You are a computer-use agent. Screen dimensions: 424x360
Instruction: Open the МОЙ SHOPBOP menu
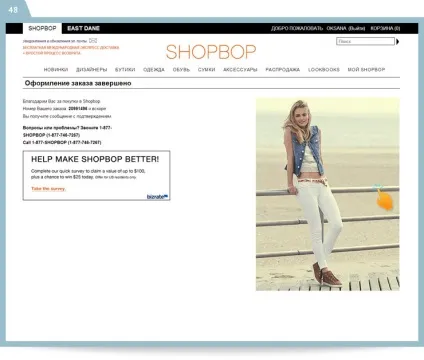(366, 70)
